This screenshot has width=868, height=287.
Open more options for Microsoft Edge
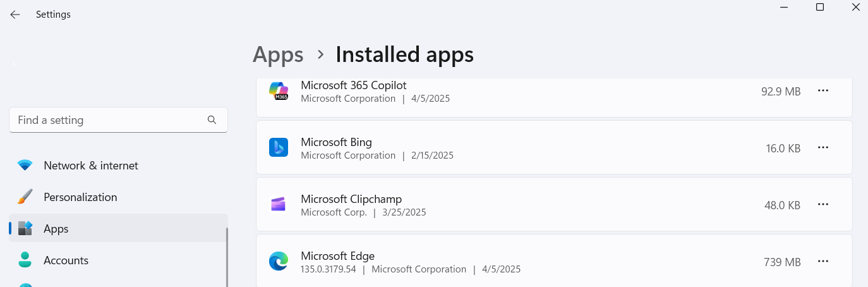[823, 261]
